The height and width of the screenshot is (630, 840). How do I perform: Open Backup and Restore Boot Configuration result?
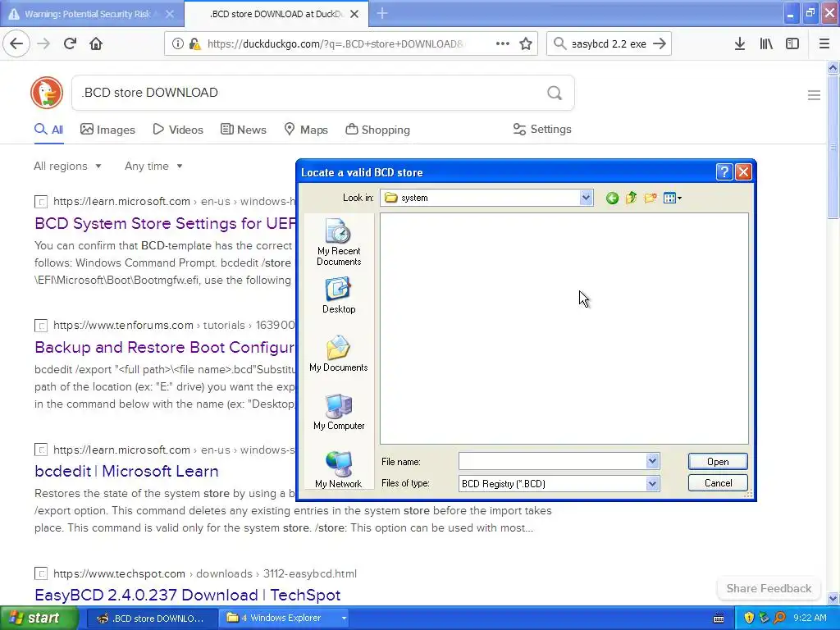tap(164, 347)
